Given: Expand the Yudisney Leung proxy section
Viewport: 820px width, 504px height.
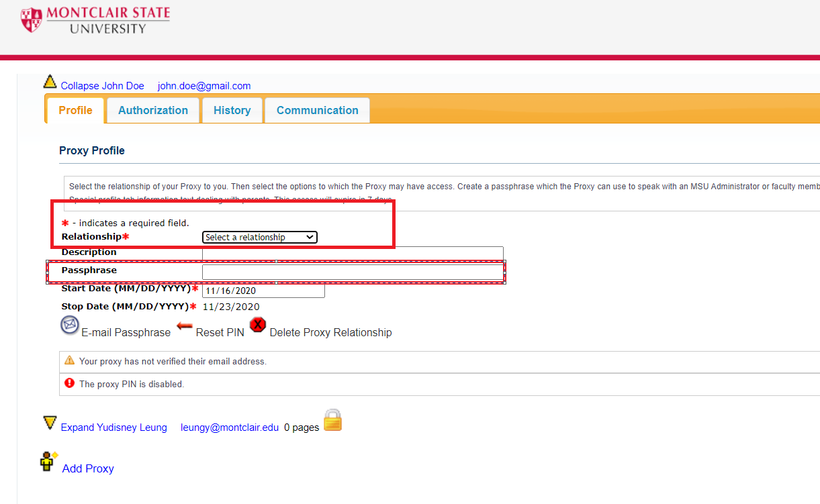Looking at the screenshot, I should coord(113,427).
